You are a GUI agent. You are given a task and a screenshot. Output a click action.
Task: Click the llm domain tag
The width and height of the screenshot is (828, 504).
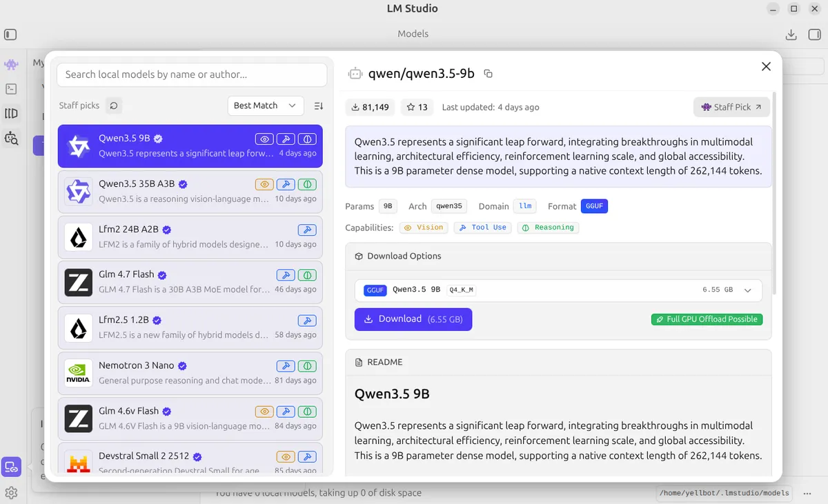tap(525, 206)
